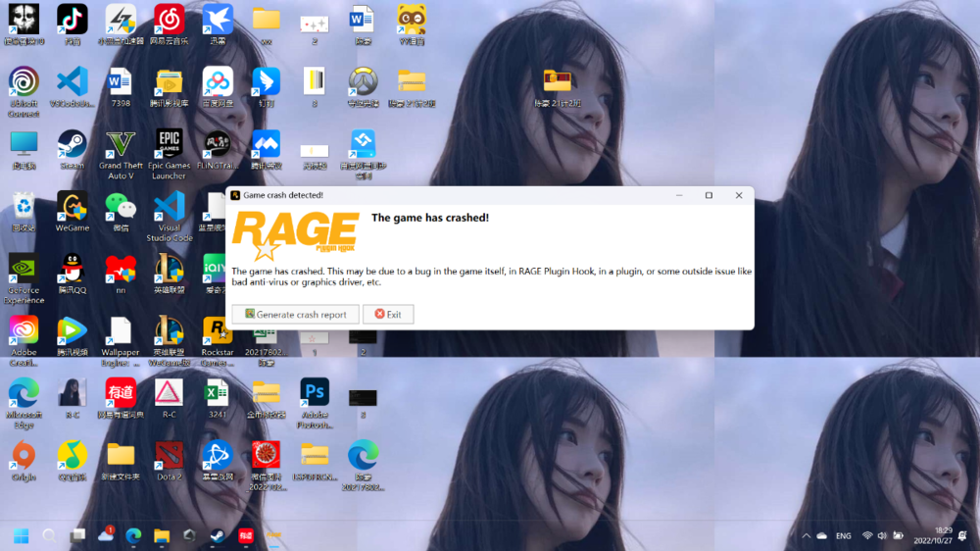Select the Overwatch desktop icon
The width and height of the screenshot is (980, 551).
pos(363,87)
